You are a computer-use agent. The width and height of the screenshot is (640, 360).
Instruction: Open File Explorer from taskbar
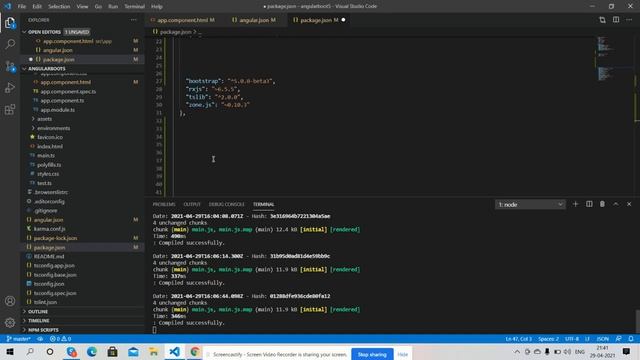(153, 352)
